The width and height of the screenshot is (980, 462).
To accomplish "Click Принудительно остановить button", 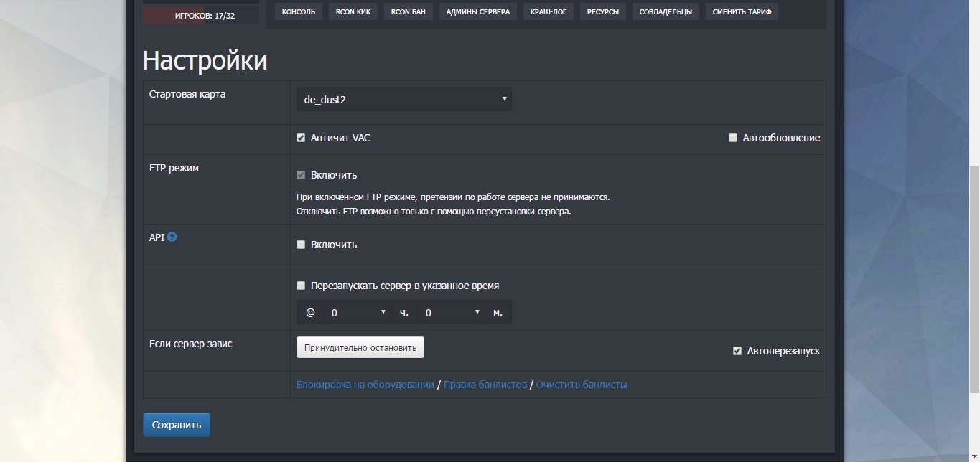I will (360, 347).
